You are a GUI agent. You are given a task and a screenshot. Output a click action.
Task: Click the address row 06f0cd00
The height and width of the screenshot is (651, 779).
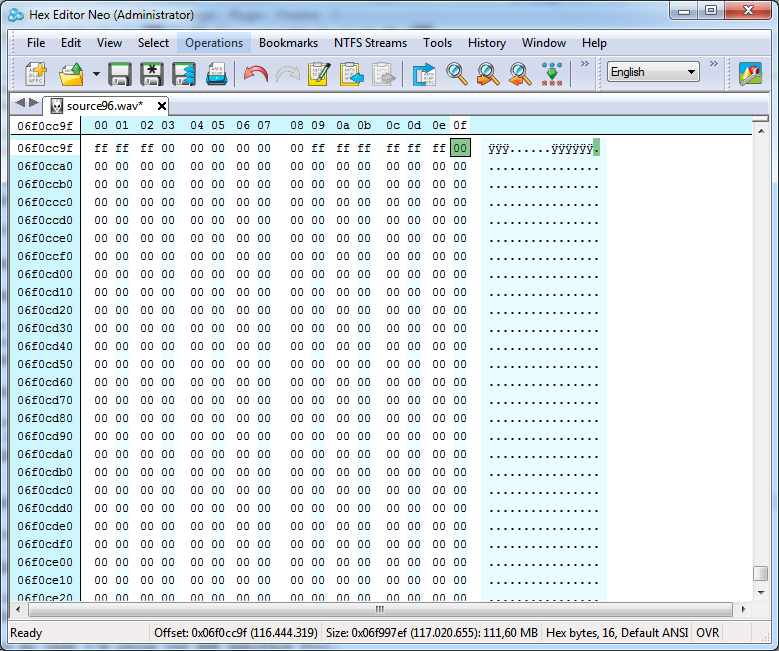point(45,274)
